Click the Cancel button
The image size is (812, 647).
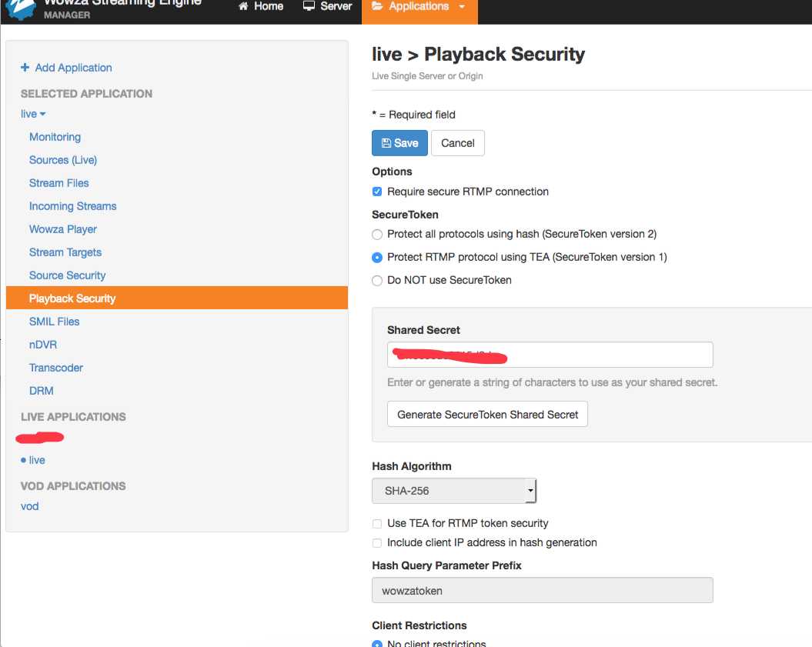click(458, 143)
